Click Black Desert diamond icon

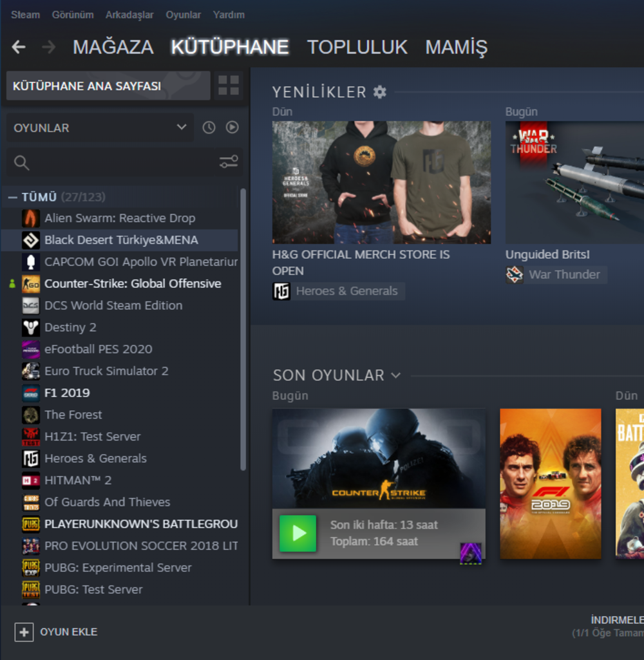click(31, 240)
